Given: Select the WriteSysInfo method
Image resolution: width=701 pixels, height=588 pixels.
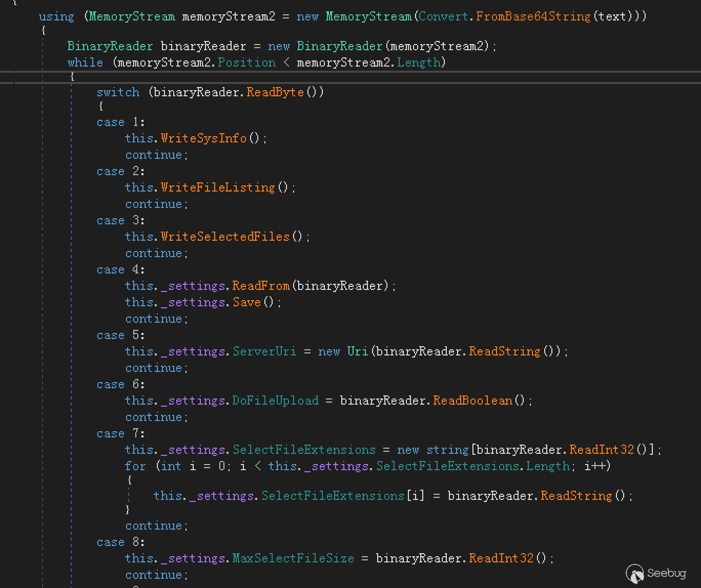Looking at the screenshot, I should pos(203,138).
